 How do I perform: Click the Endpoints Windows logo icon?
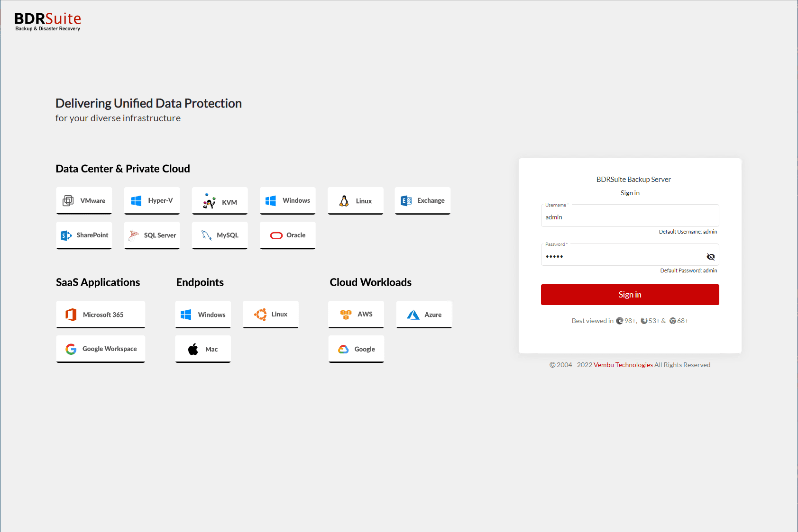(x=186, y=315)
